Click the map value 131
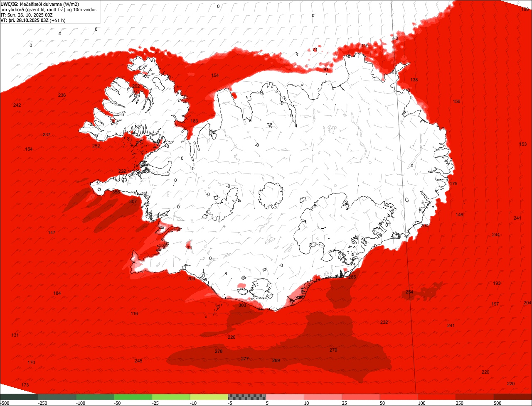The image size is (532, 406). point(15,335)
